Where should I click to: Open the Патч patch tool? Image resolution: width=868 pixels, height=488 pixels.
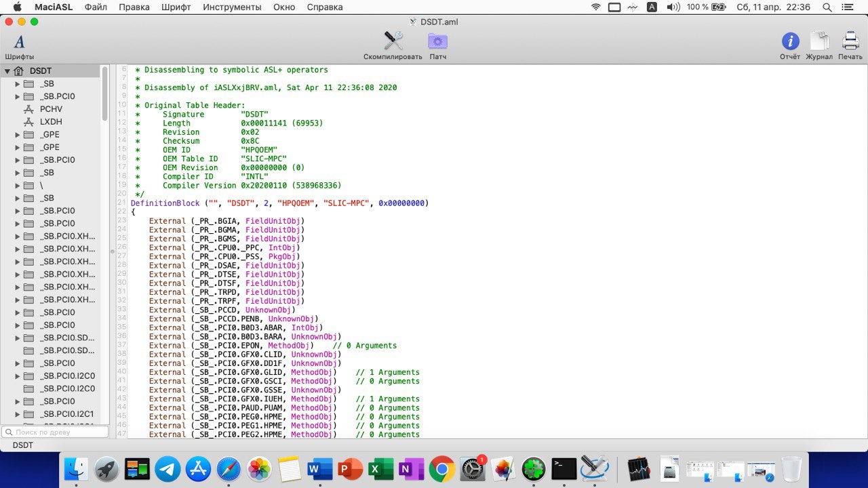click(x=437, y=41)
